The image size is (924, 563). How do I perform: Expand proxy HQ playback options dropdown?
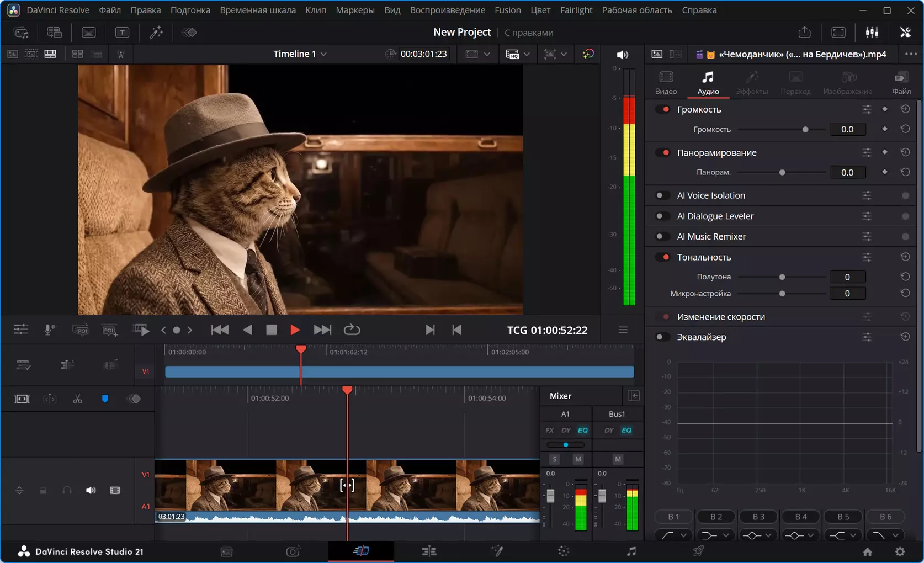click(x=527, y=54)
